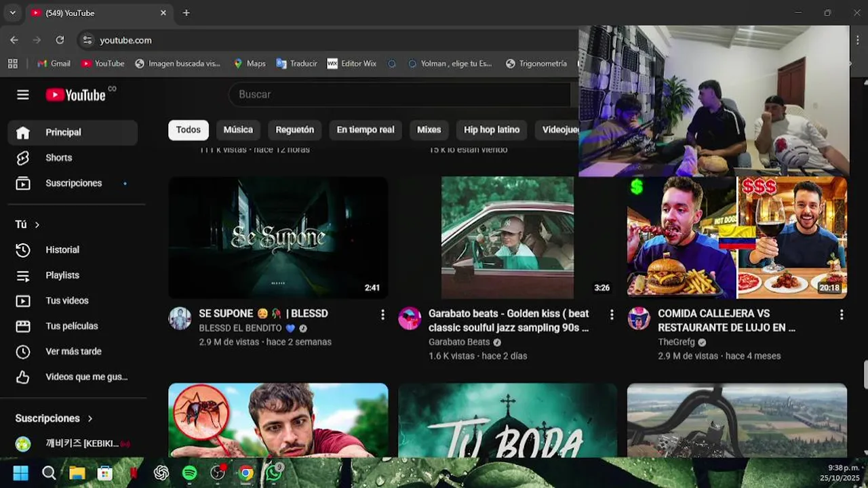Image resolution: width=868 pixels, height=488 pixels.
Task: Open Trigonometría bookmark
Action: click(x=536, y=63)
